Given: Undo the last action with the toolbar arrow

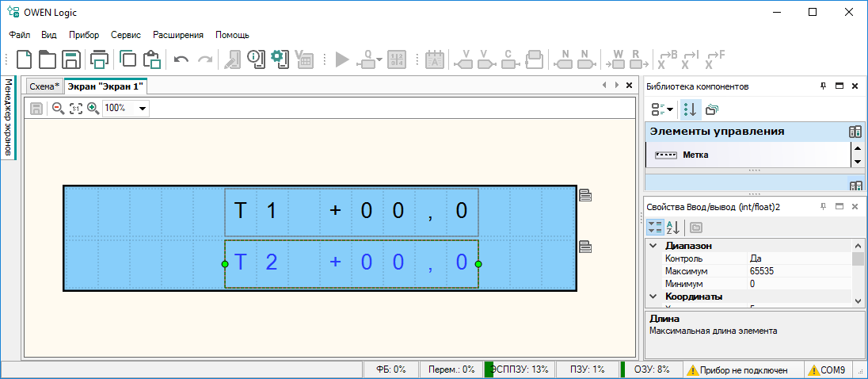Looking at the screenshot, I should pos(181,59).
